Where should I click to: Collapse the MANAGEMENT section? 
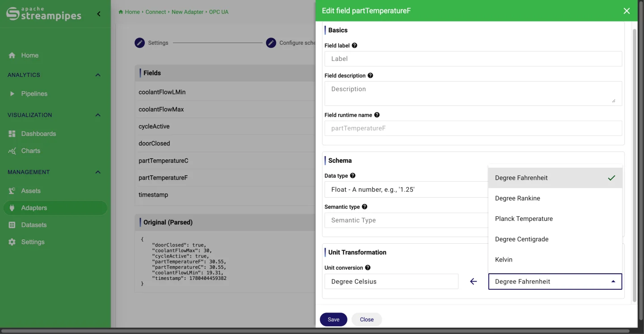tap(98, 172)
